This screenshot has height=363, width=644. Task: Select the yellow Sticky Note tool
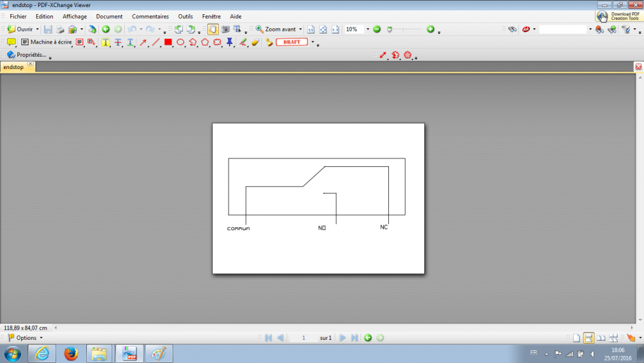11,43
